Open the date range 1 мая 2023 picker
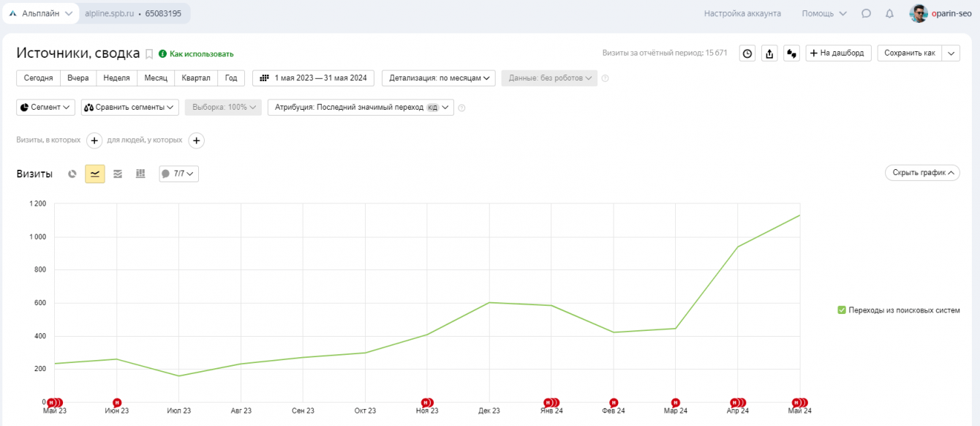This screenshot has width=980, height=426. click(313, 78)
